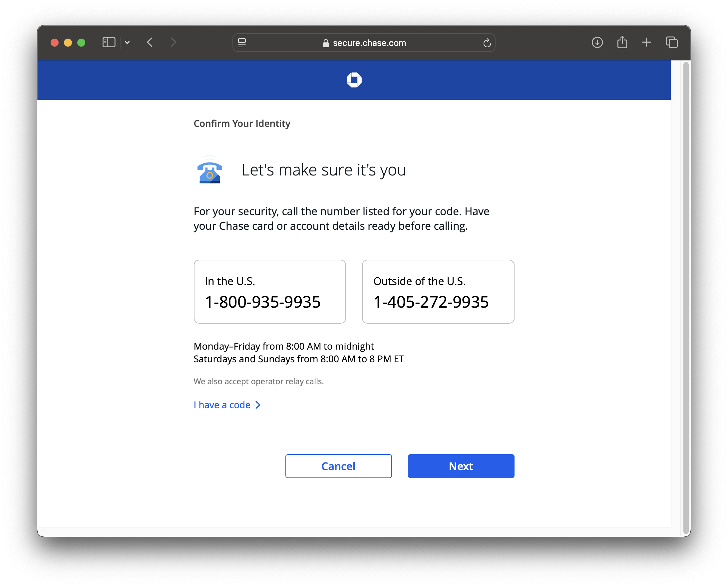Screen dimensions: 728x586
Task: Click the "Let's make sure it's you" title
Action: tap(324, 170)
